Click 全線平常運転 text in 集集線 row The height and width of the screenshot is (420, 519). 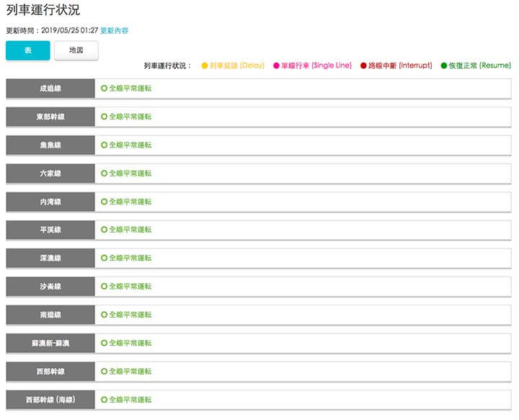[x=130, y=145]
